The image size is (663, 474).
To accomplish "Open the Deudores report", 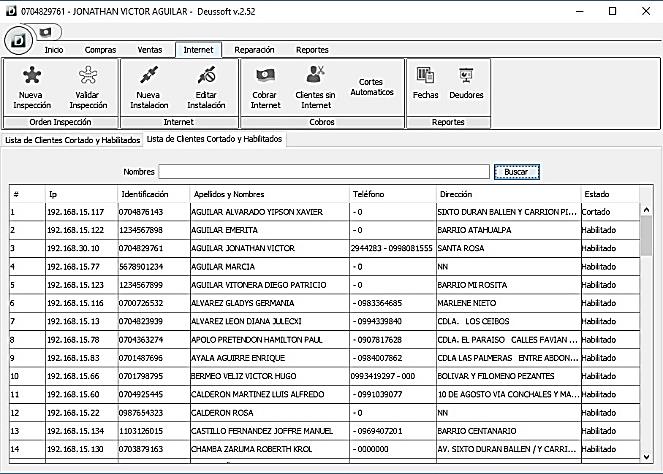I will (466, 82).
